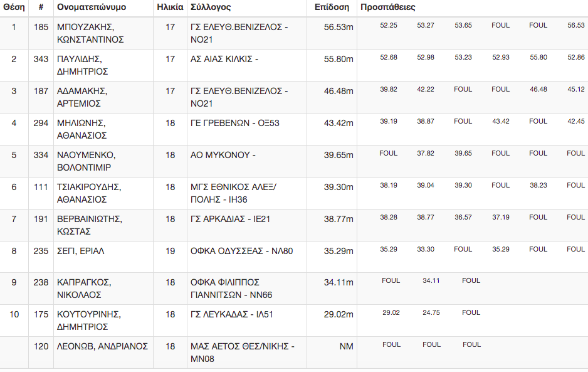The width and height of the screenshot is (588, 372).
Task: Select athlete ΤΣΙΑΚΙΡΟΥΔΗΣ, ΑΘΑΝΑΣΙΟΣ
Action: point(89,193)
